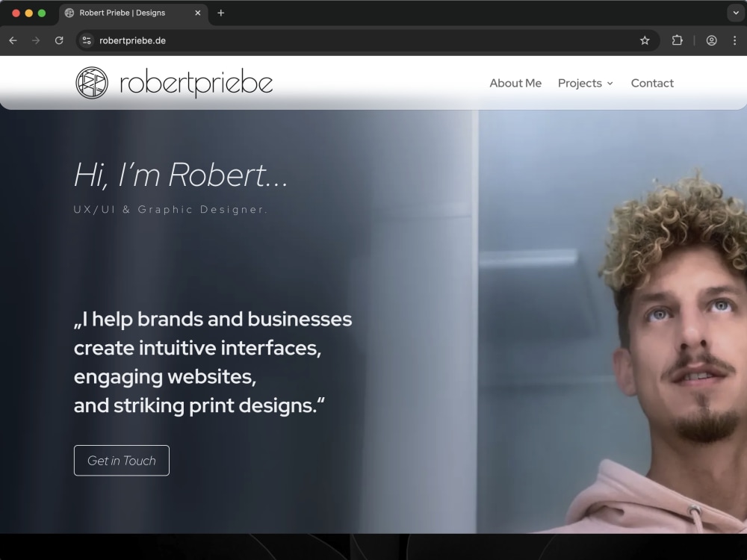Click the robertpriebe wordmark
This screenshot has width=747, height=560.
[196, 84]
